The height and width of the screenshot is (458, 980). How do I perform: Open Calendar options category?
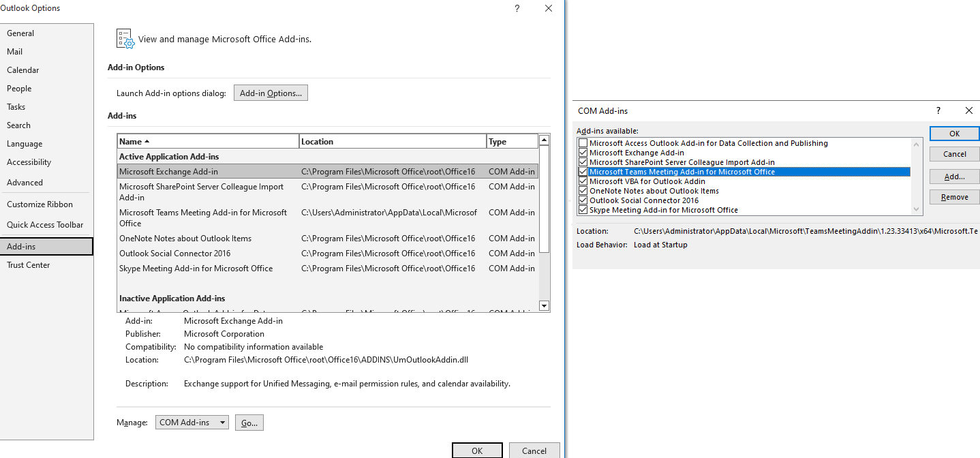click(x=46, y=70)
